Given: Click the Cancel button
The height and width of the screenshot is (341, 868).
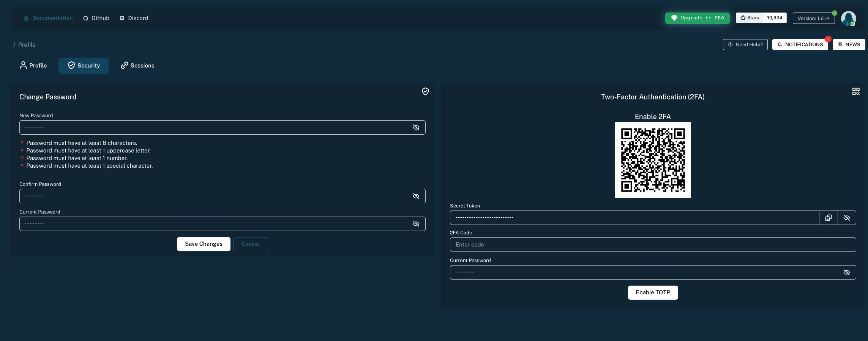Looking at the screenshot, I should [251, 244].
